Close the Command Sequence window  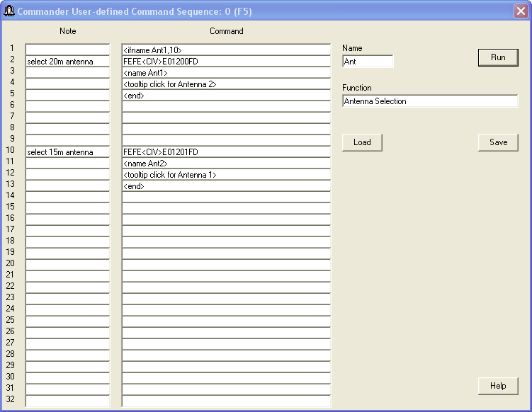[x=521, y=11]
